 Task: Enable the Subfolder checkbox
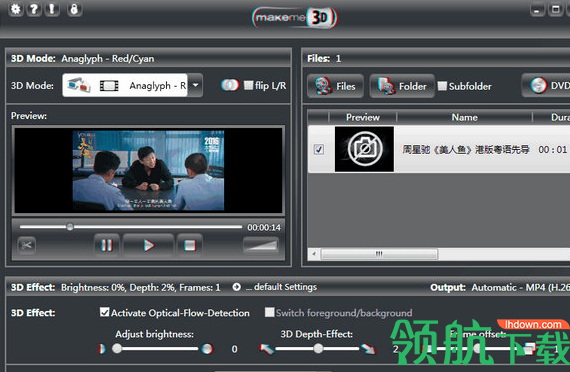click(442, 86)
